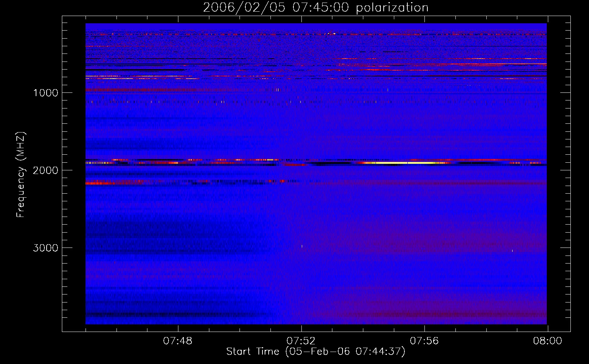Screen dimensions: 589x364
Task: Click the plot title '2006/02/05 07:45:00 polarization'
Action: click(316, 8)
